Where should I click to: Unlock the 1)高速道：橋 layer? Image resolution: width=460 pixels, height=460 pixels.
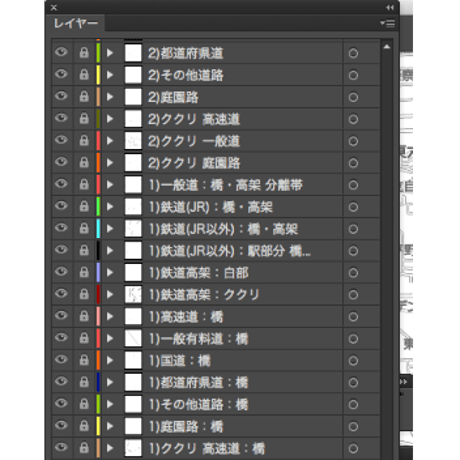(84, 316)
